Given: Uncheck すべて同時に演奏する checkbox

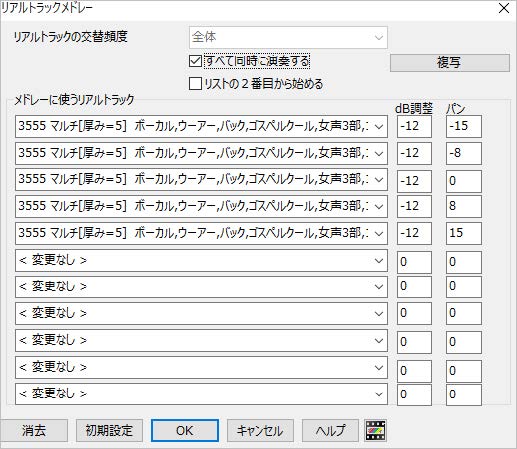Looking at the screenshot, I should (x=195, y=61).
